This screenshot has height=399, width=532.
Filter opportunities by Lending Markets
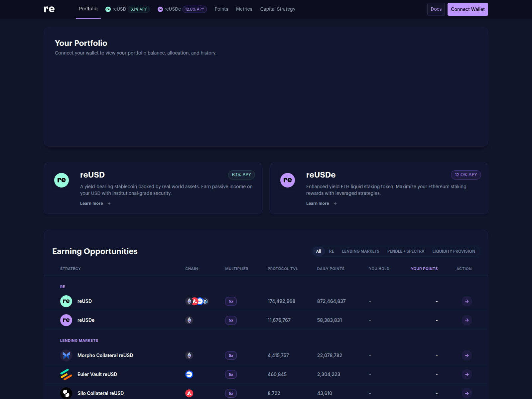coord(360,251)
